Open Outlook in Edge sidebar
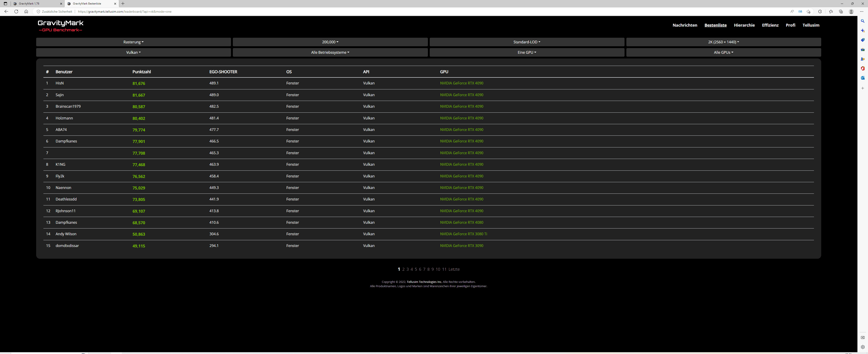Viewport: 868px width, 354px height. coord(863,78)
